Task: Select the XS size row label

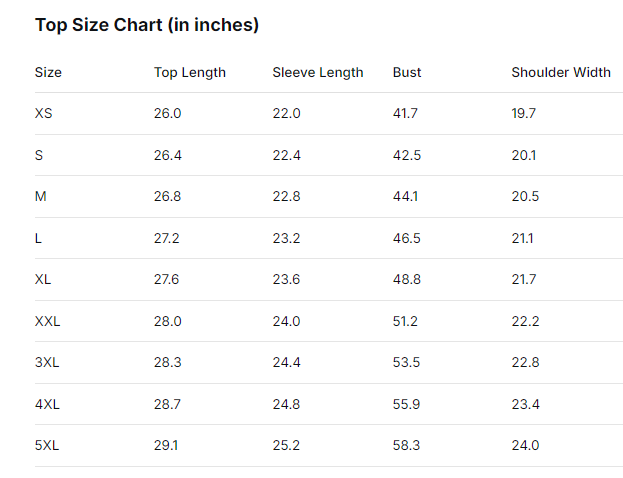Action: [44, 113]
